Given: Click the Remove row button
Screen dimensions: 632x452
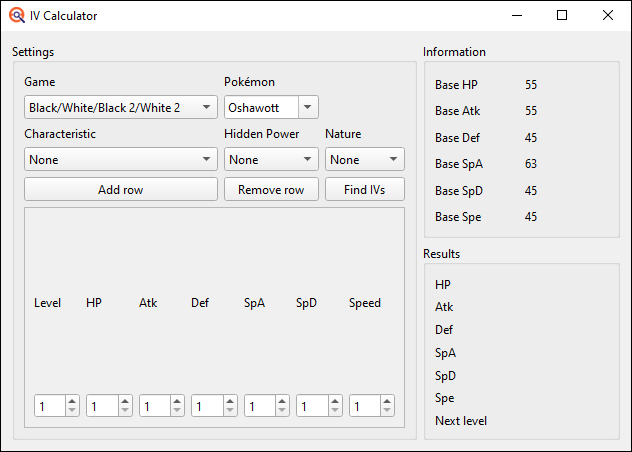Looking at the screenshot, I should [271, 190].
